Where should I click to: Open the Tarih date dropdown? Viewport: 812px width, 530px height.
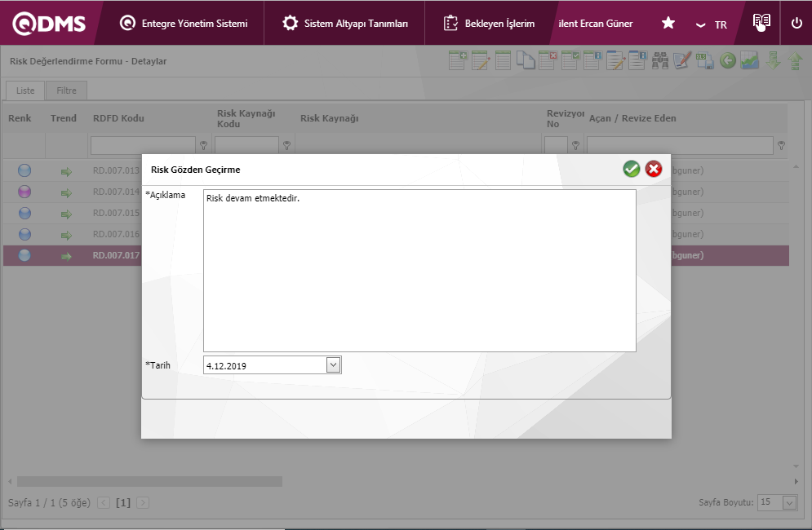point(333,365)
